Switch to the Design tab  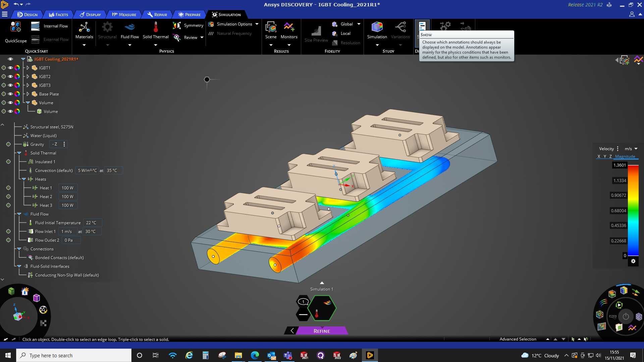(x=28, y=14)
